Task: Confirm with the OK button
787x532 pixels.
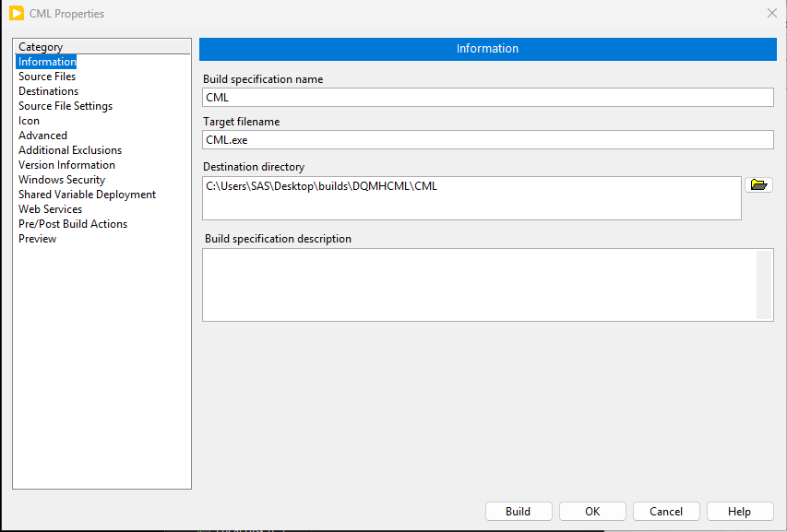Action: [592, 512]
